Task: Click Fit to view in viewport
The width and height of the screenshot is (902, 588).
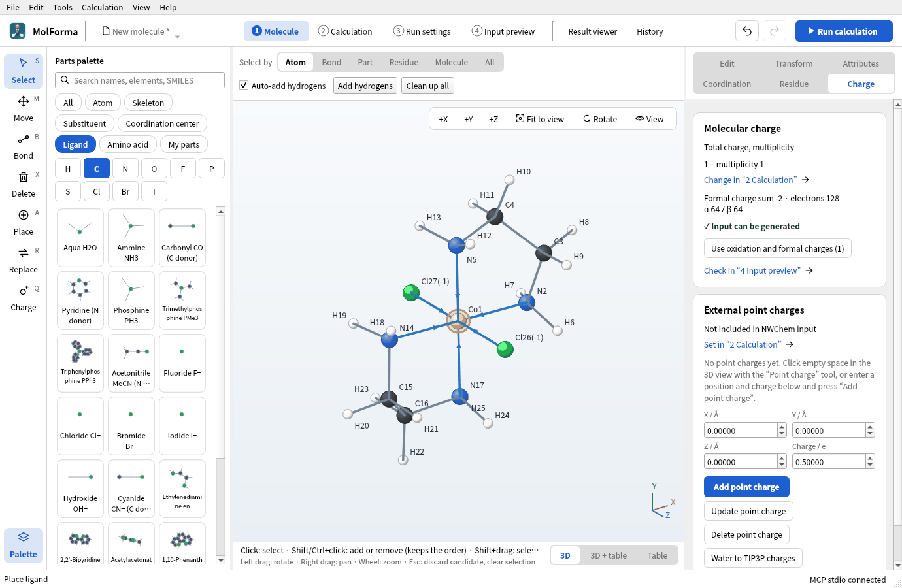Action: point(540,119)
